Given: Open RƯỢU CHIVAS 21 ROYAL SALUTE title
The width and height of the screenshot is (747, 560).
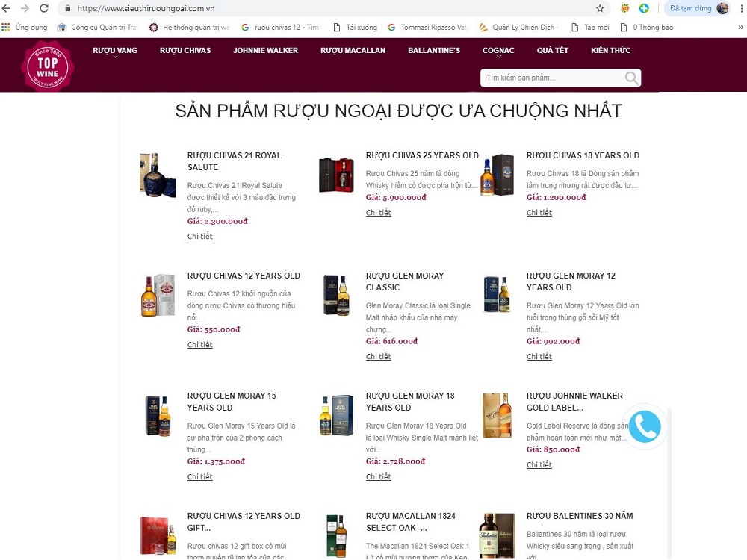Looking at the screenshot, I should pos(235,161).
